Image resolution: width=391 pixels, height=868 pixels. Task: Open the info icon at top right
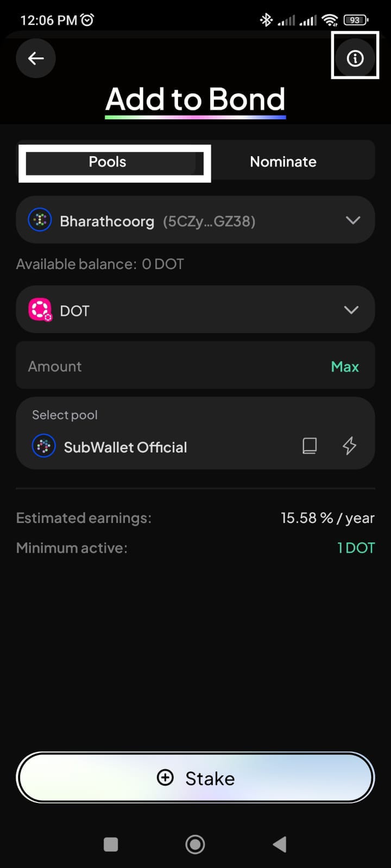pos(355,58)
